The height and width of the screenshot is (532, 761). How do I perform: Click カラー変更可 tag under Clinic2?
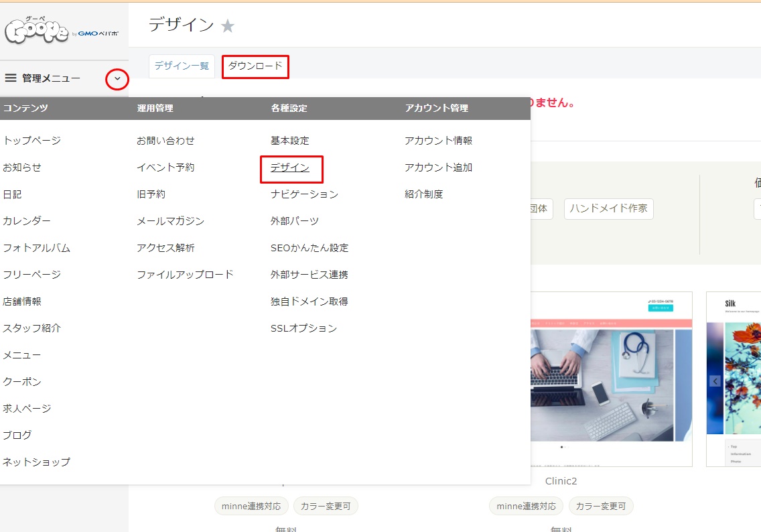pos(601,506)
